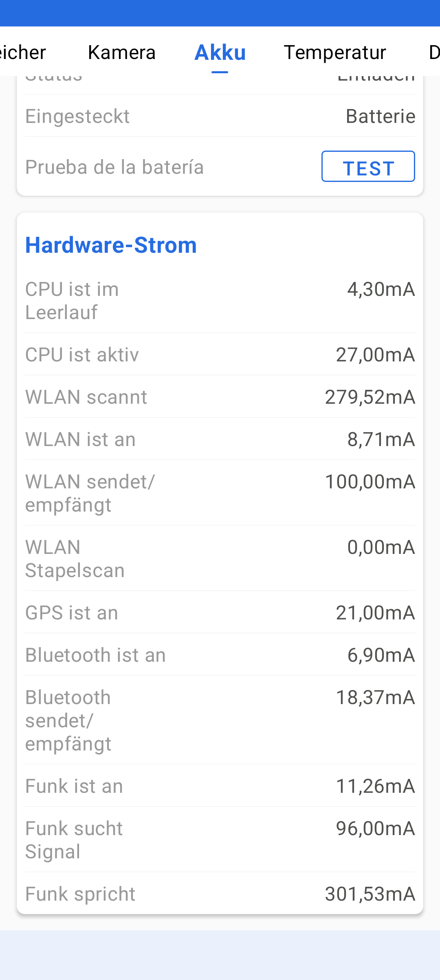This screenshot has width=440, height=980.
Task: Select the WLAN scannt row
Action: pos(220,397)
